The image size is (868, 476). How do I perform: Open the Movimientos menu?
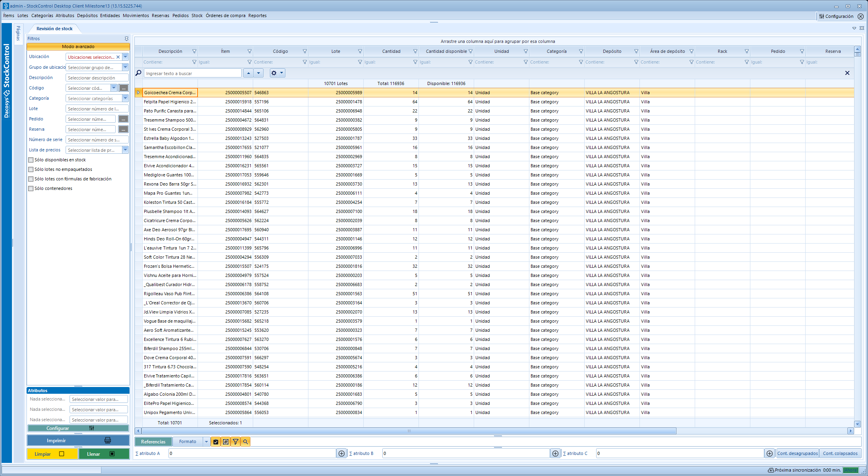136,15
